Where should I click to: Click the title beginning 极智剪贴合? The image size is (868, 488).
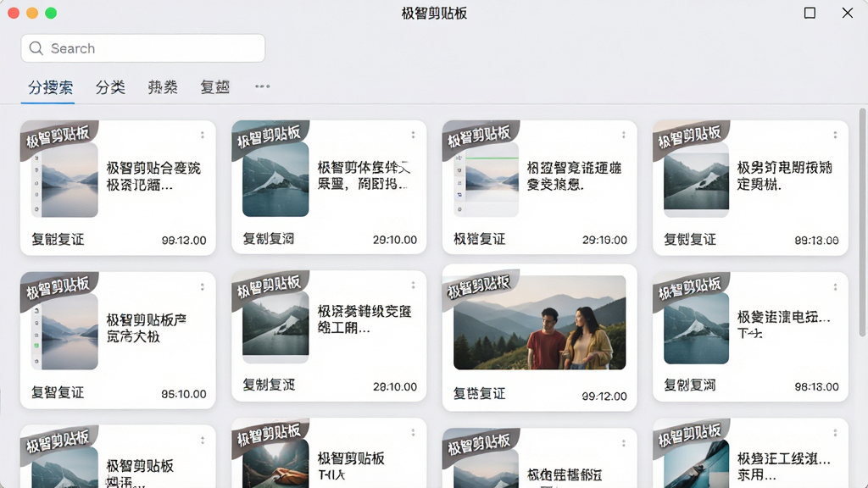pyautogui.click(x=153, y=176)
